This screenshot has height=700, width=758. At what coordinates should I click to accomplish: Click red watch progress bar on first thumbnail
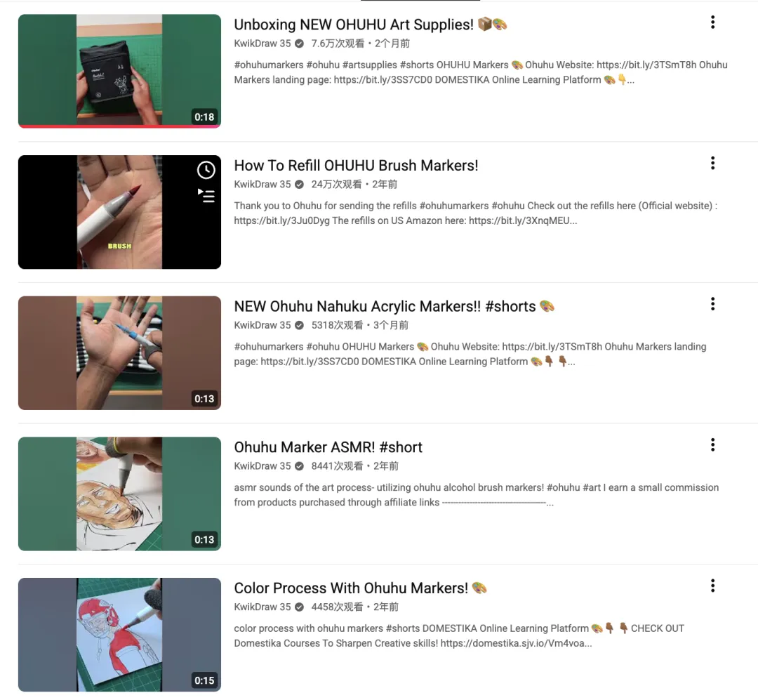(x=119, y=126)
